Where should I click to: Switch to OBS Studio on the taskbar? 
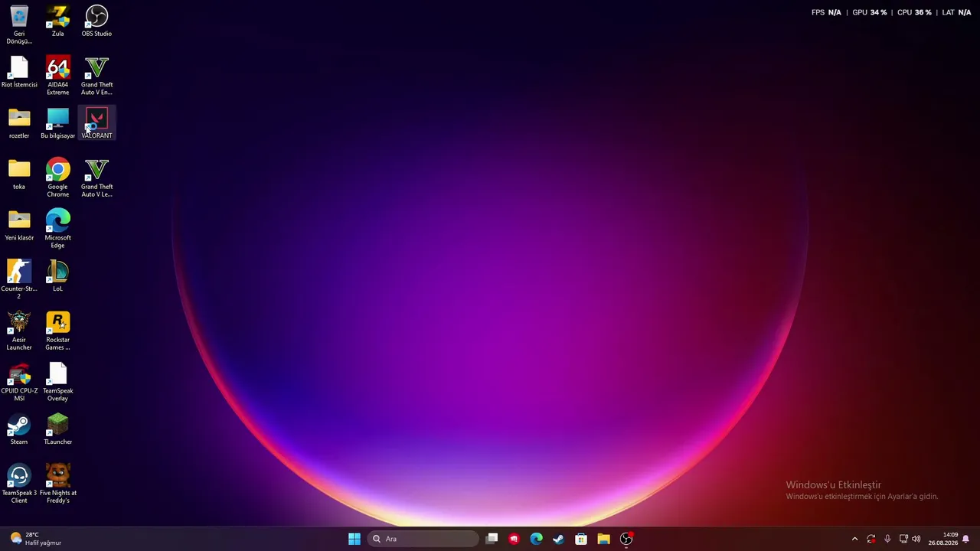pyautogui.click(x=626, y=539)
